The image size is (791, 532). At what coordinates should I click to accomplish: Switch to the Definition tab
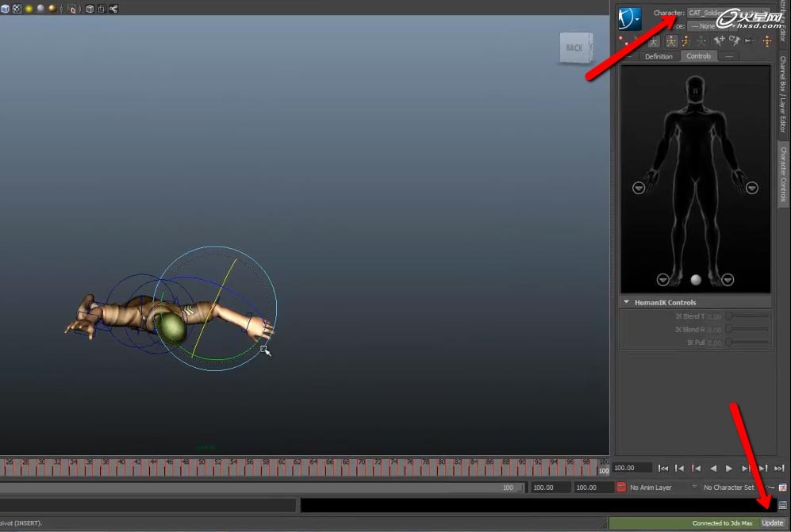tap(659, 56)
